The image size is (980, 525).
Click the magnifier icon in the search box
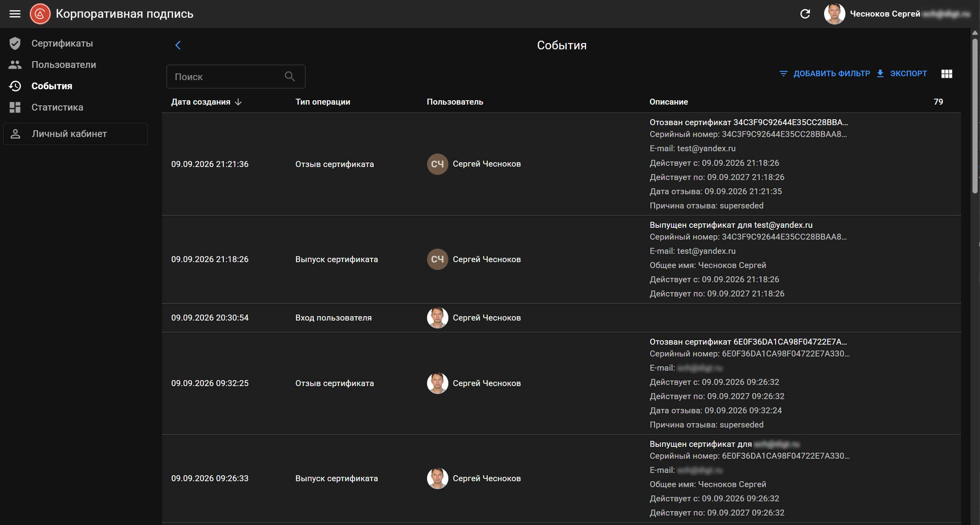point(290,77)
